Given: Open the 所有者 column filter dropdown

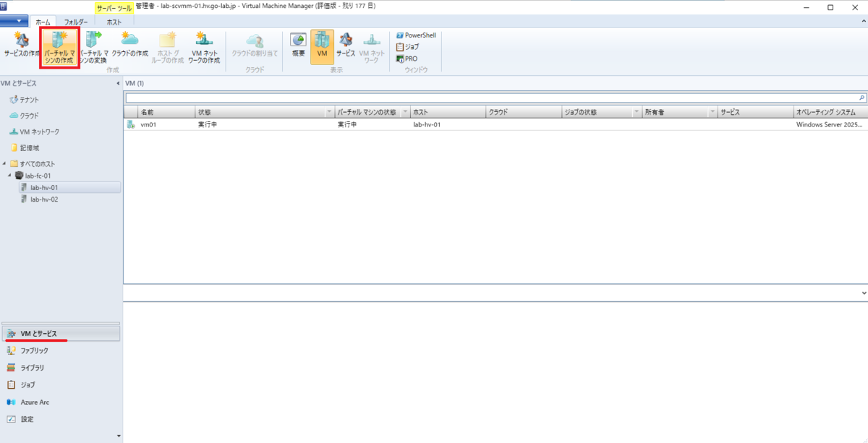Looking at the screenshot, I should click(712, 113).
